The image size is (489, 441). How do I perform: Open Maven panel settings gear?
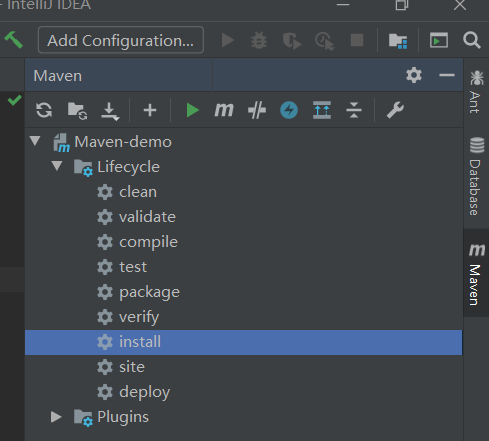pos(414,75)
